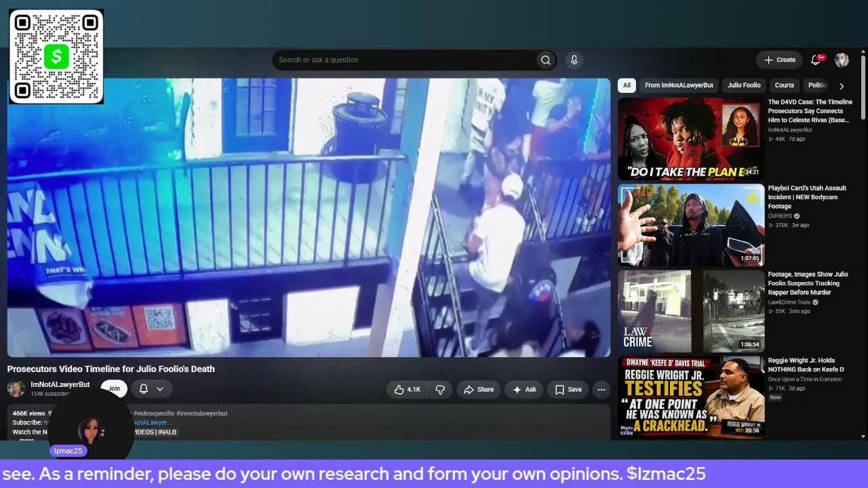Select the From ImNotALawyerBut chip
868x488 pixels.
[x=679, y=85]
